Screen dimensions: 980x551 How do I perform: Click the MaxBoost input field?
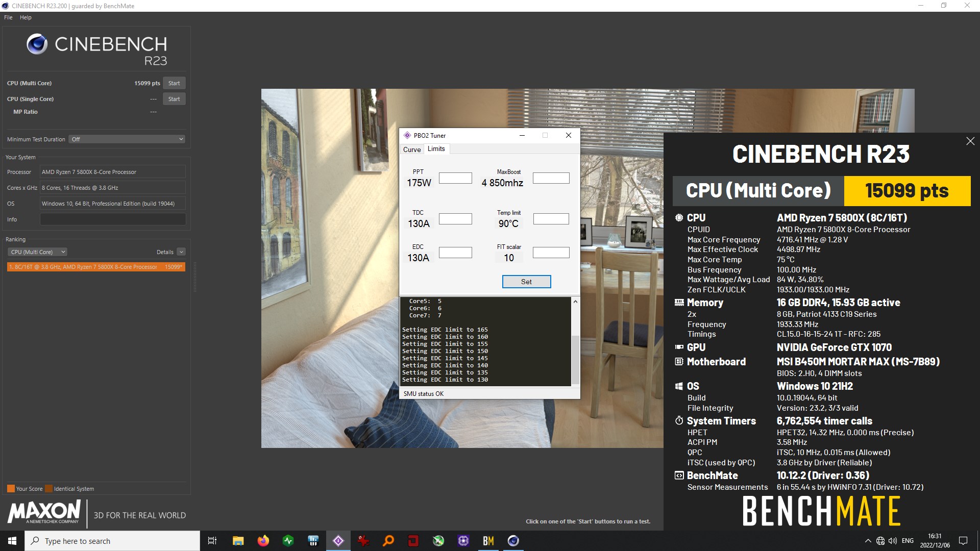(551, 178)
